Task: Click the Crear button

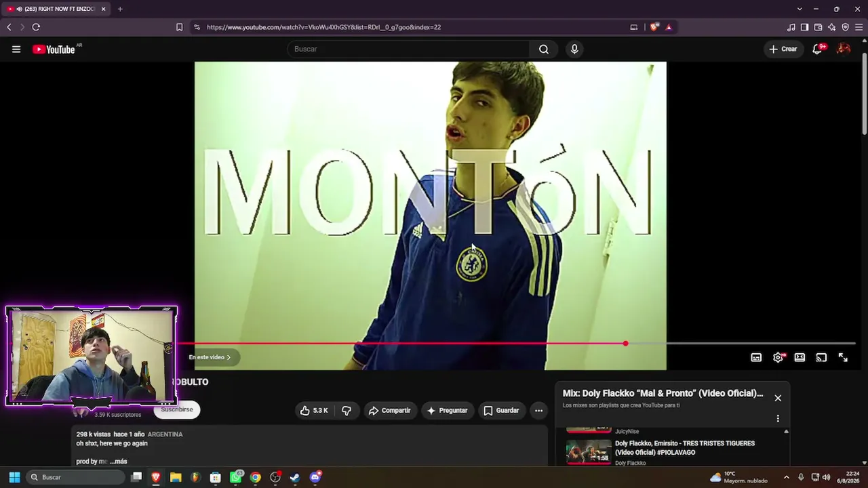Action: coord(783,49)
